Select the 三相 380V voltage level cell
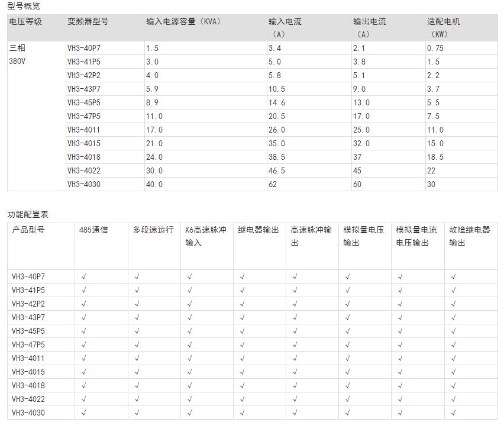 tap(18, 53)
